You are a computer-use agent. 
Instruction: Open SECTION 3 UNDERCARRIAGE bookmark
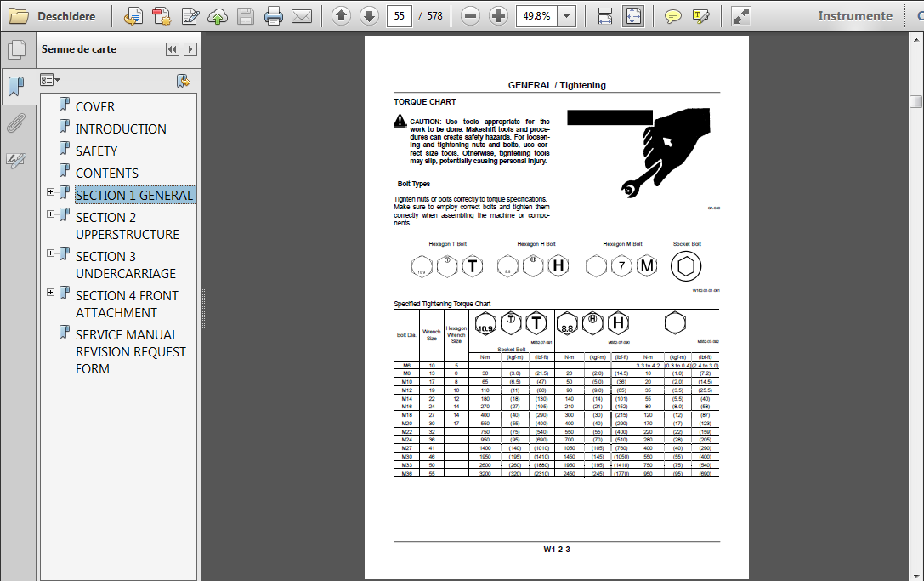coord(126,265)
